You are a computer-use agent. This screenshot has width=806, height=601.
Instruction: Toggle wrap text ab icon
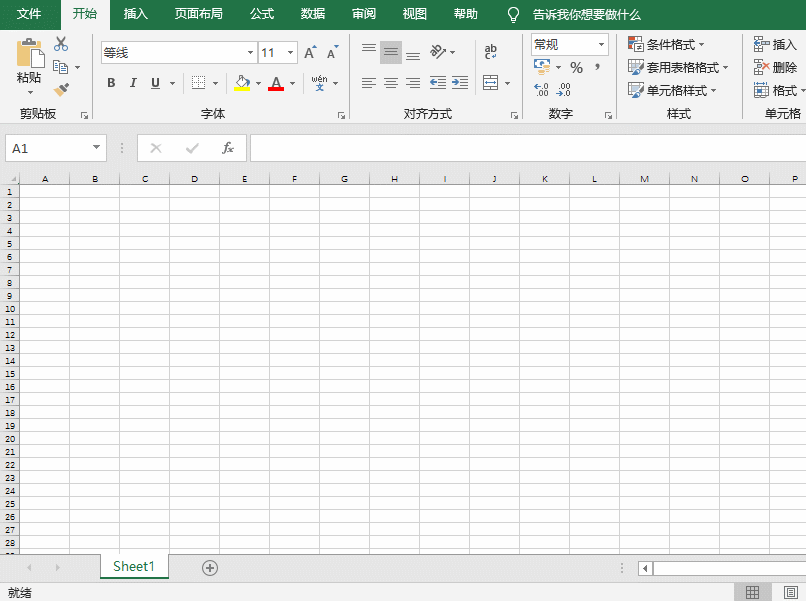coord(490,51)
